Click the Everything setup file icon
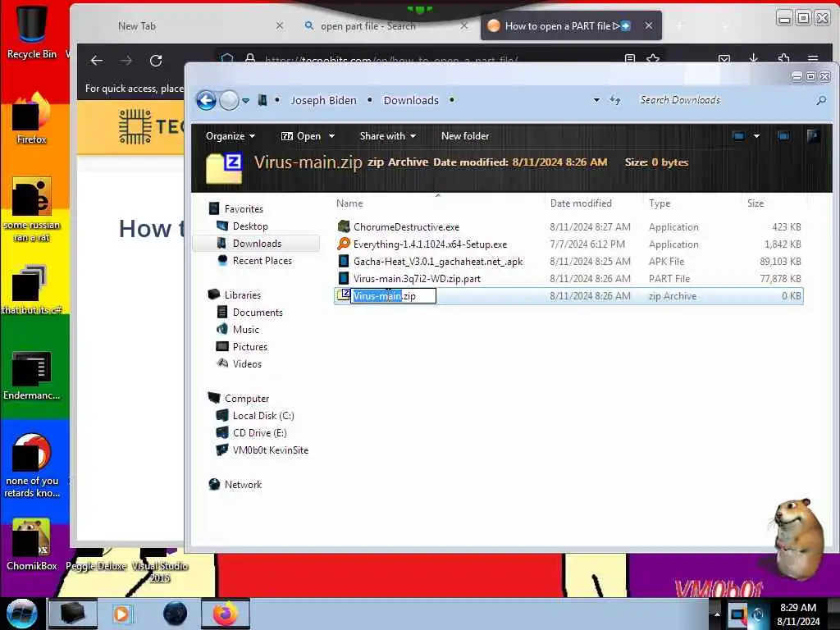Viewport: 840px width, 630px height. 344,244
